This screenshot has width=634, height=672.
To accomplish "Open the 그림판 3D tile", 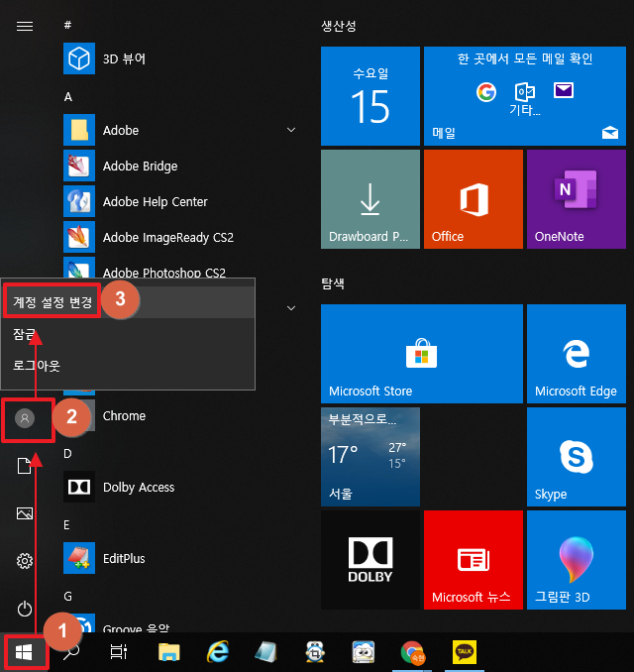I will pos(577,560).
